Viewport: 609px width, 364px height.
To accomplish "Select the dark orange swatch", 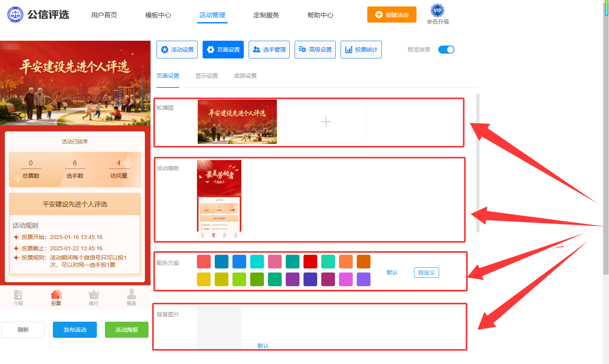I will pyautogui.click(x=364, y=262).
